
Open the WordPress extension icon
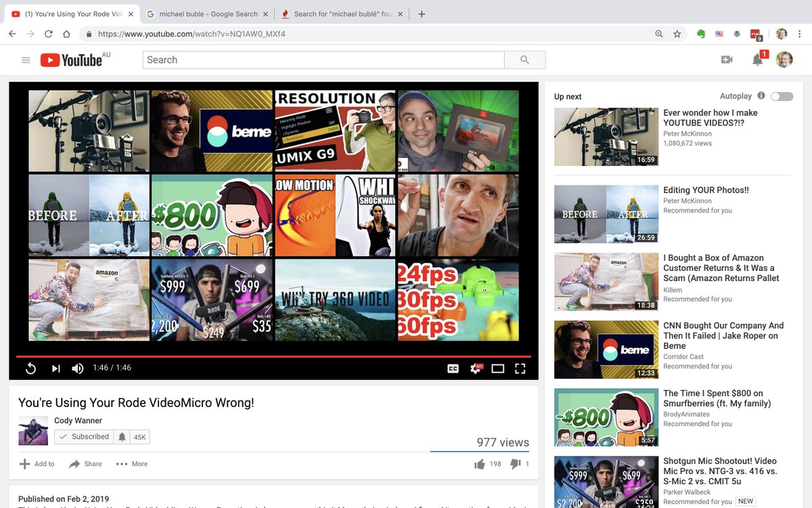pos(737,33)
